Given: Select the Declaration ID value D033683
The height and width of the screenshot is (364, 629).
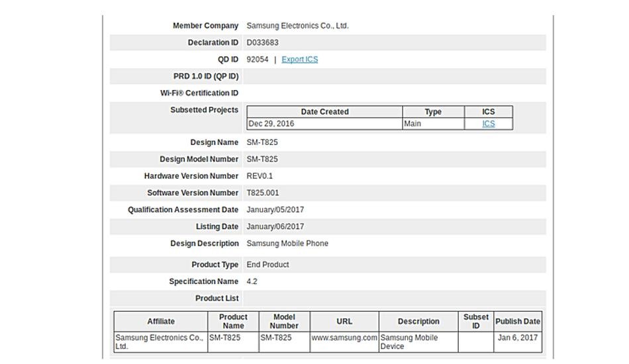Looking at the screenshot, I should (x=262, y=42).
